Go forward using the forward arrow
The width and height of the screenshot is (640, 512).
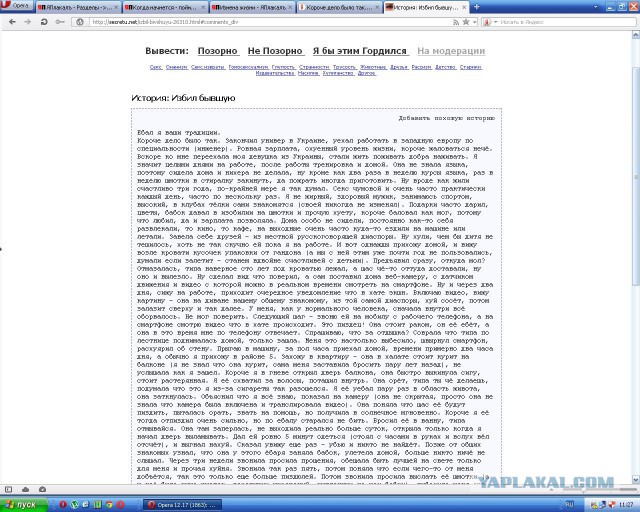pos(27,22)
